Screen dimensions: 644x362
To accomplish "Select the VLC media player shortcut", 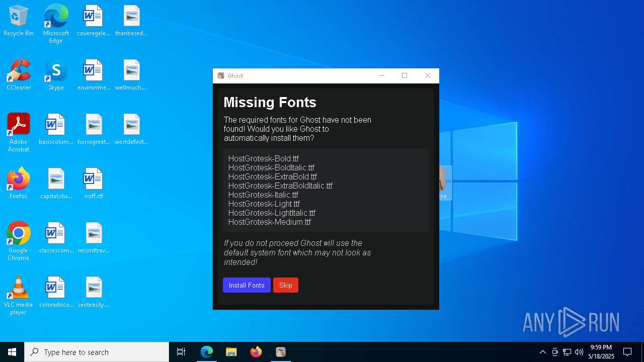I will point(19,296).
